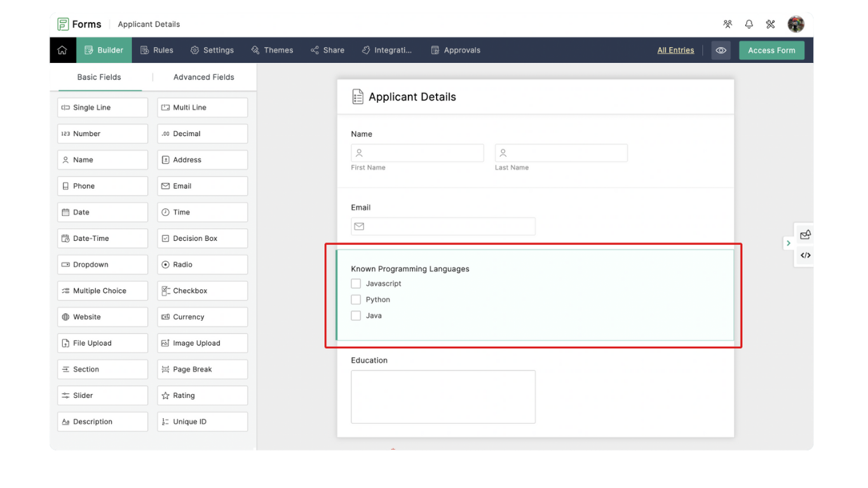Image resolution: width=868 pixels, height=488 pixels.
Task: Click the Email input field
Action: coord(443,226)
